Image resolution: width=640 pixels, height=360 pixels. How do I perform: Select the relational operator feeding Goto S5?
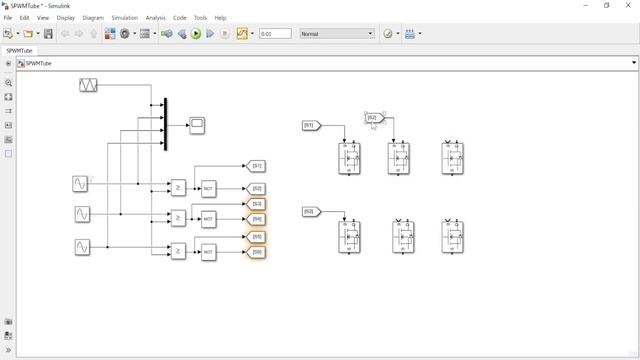pyautogui.click(x=178, y=251)
